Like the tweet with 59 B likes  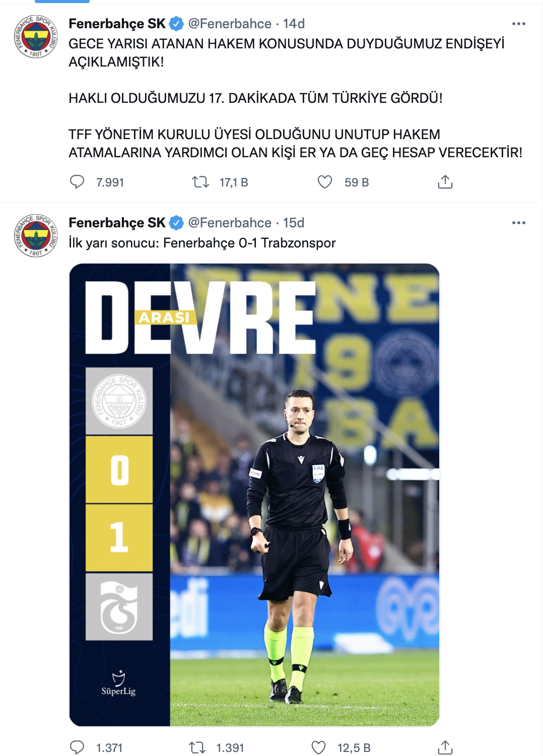point(325,182)
